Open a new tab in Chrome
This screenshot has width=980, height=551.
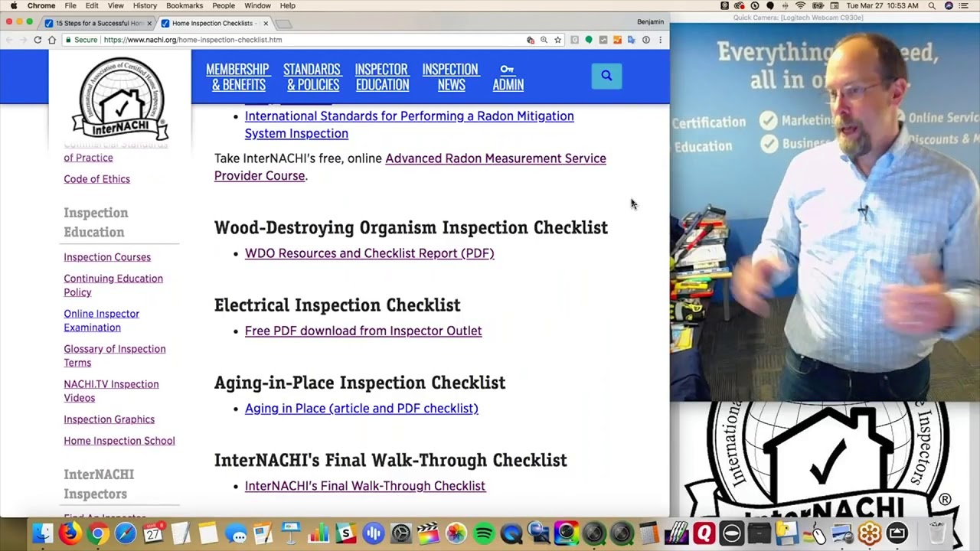coord(283,23)
